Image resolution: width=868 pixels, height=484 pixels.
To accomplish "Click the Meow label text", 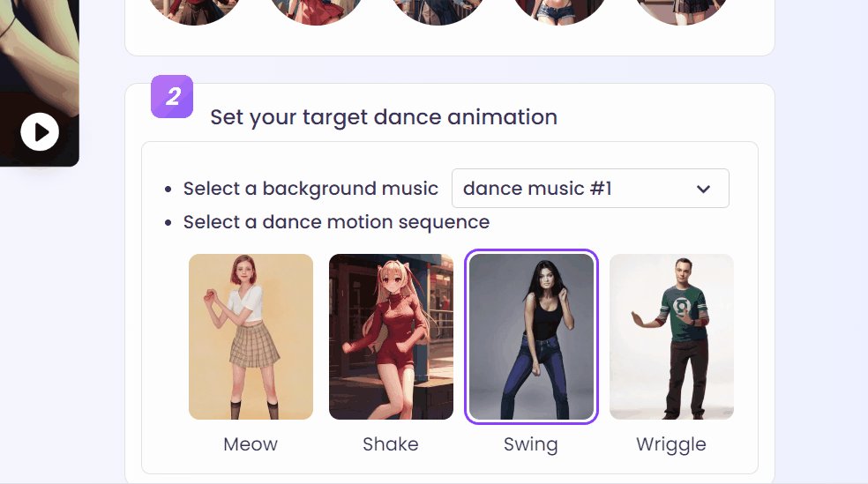I will (x=251, y=444).
